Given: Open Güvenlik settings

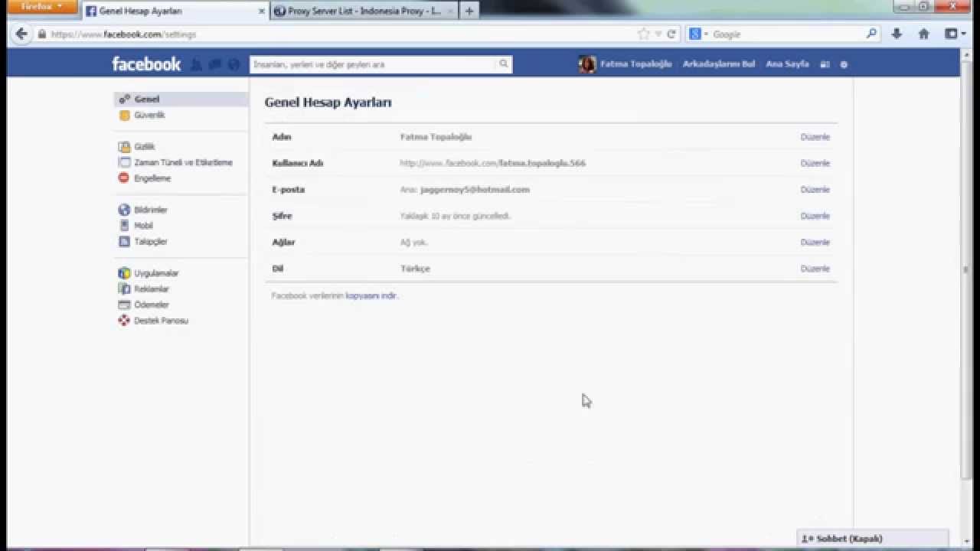Looking at the screenshot, I should point(149,115).
